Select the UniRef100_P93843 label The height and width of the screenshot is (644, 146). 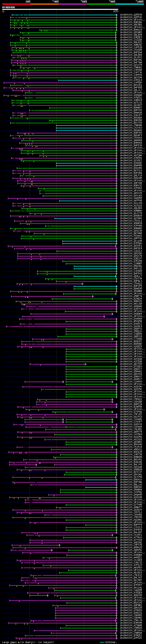click(131, 236)
